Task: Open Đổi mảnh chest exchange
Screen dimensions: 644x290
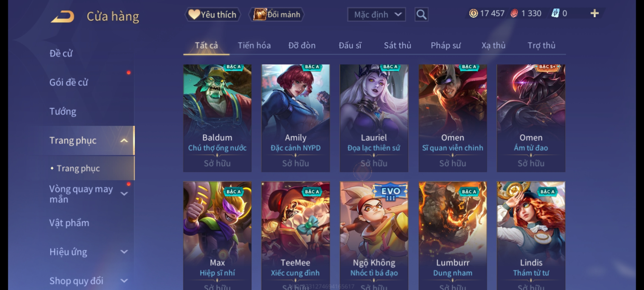Action: (x=276, y=15)
